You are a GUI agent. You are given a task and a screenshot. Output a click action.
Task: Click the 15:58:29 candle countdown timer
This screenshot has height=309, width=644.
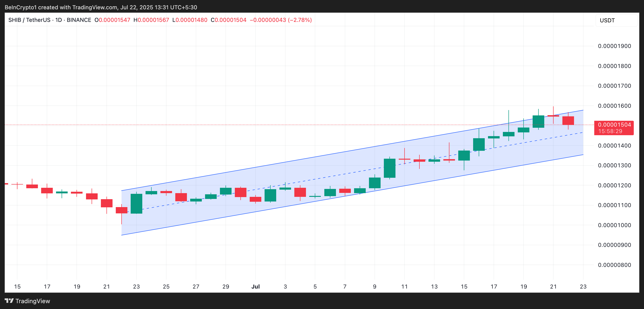click(610, 131)
